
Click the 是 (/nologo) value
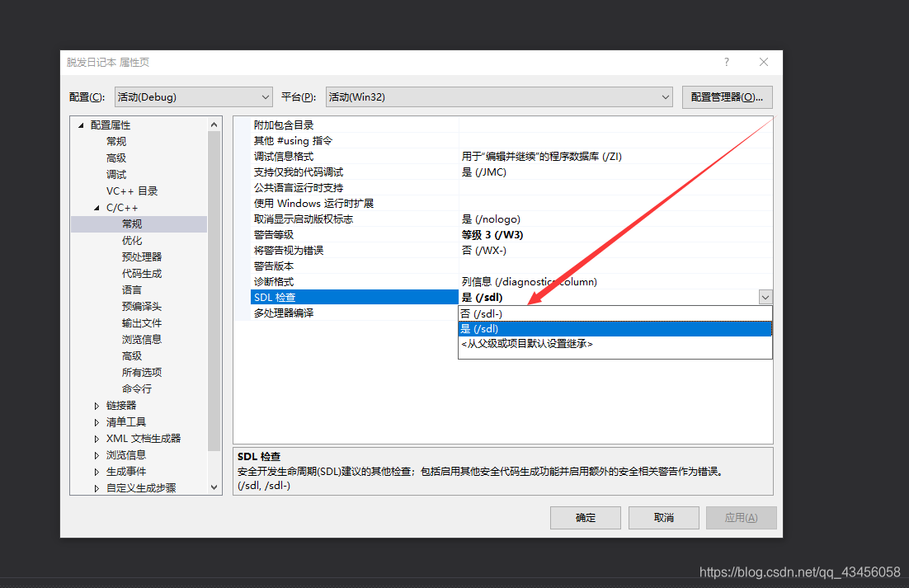point(491,219)
